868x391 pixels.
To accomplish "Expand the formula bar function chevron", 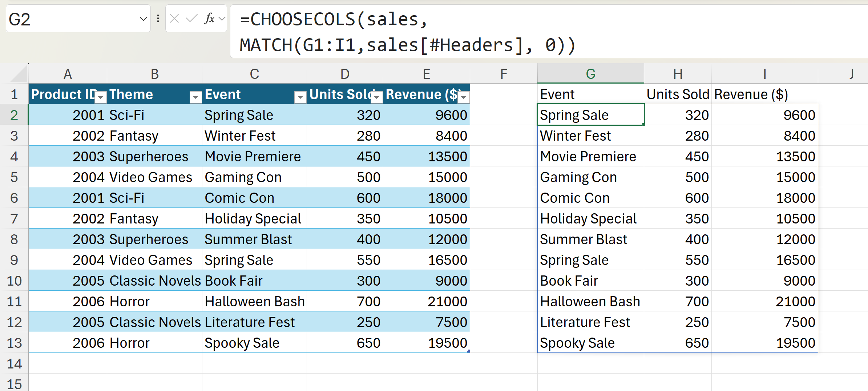I will pos(222,19).
